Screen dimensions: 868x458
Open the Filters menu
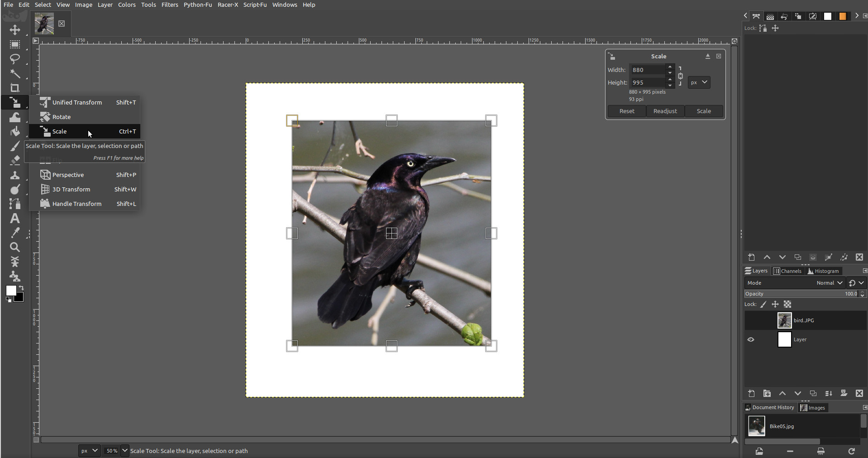(x=170, y=5)
